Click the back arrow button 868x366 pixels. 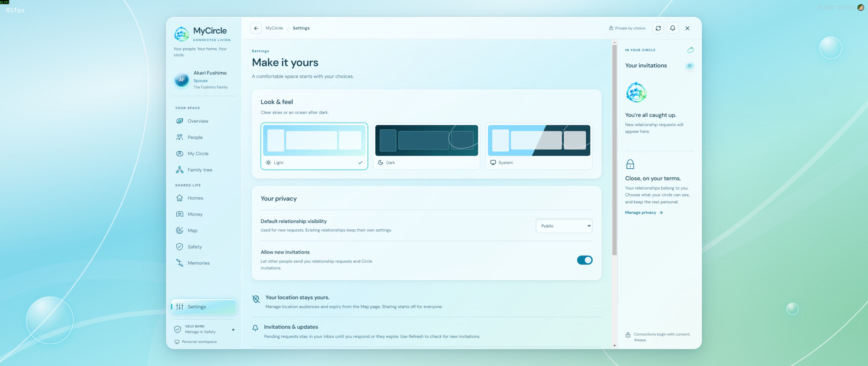pos(256,28)
